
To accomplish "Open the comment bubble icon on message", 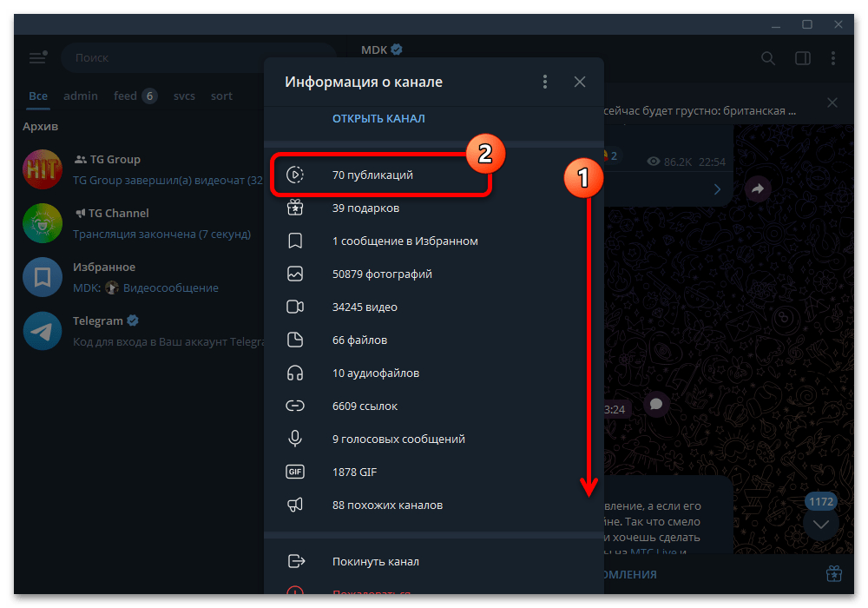I will pos(656,404).
